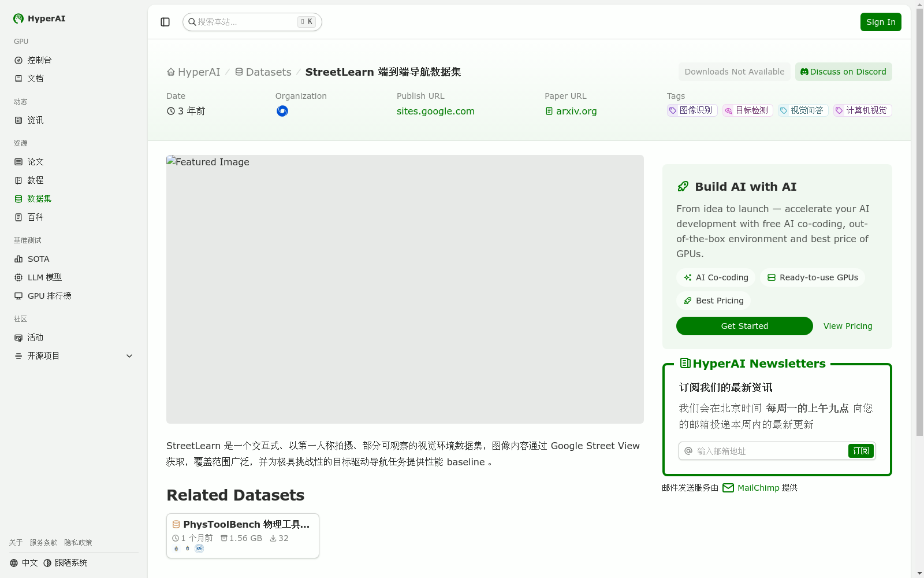Click the Best Pricing chip

713,301
